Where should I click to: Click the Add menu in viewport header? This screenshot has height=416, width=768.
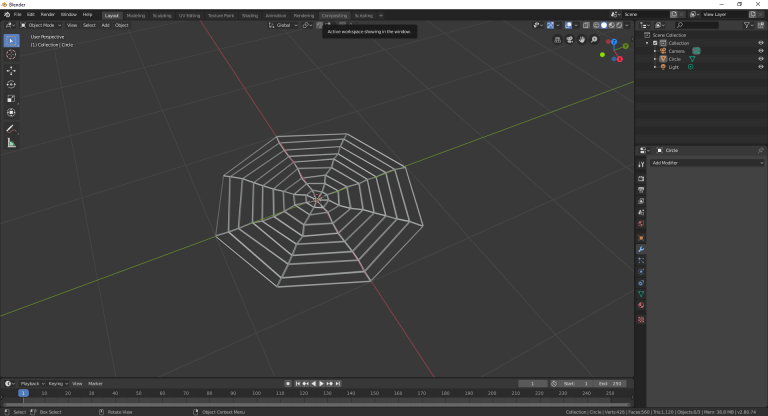pos(105,25)
